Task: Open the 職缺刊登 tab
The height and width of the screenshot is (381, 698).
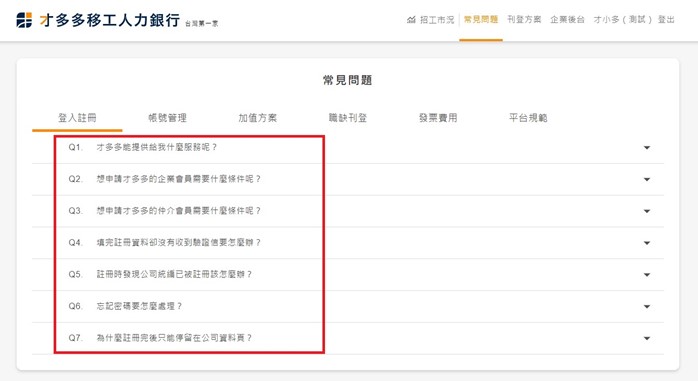Action: click(348, 118)
